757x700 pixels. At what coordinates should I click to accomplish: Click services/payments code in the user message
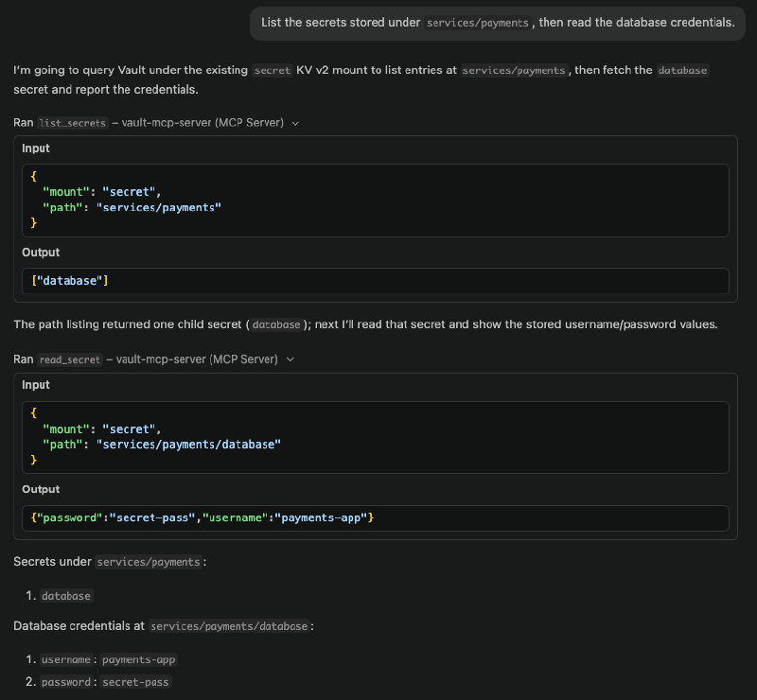(x=478, y=23)
